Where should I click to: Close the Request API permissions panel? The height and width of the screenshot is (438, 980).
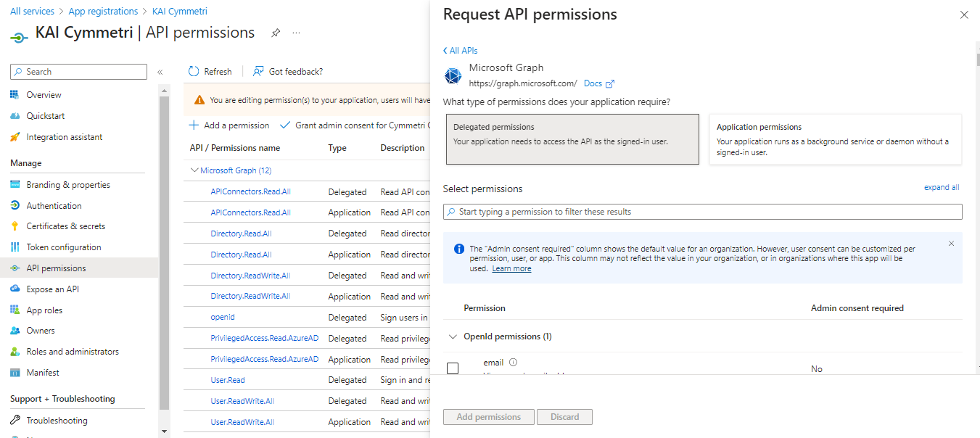(964, 15)
